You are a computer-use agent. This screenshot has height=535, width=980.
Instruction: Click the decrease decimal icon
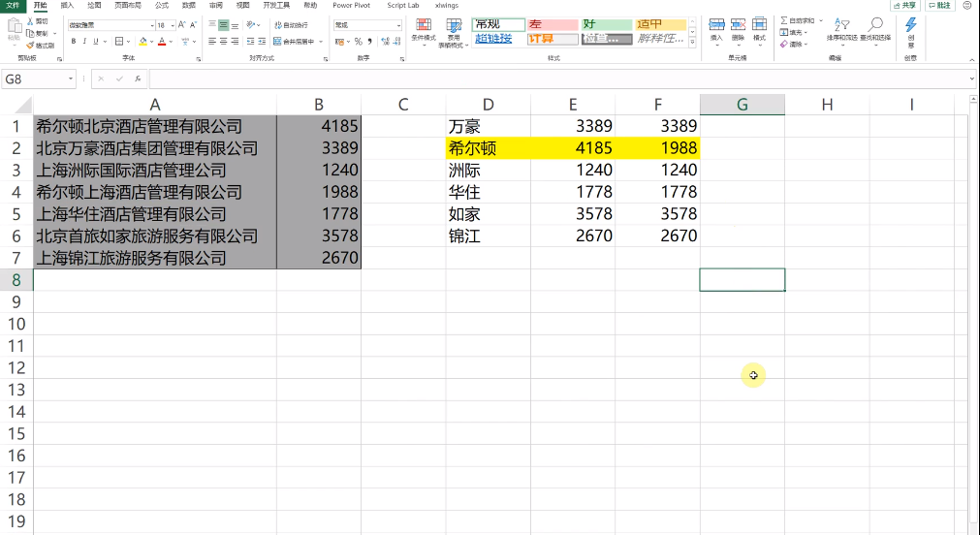coord(396,42)
